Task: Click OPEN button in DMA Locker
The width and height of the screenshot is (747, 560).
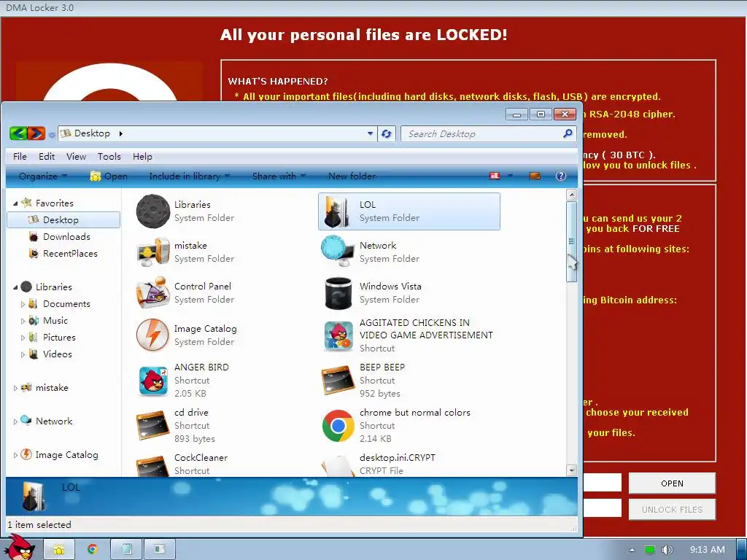Action: point(672,483)
